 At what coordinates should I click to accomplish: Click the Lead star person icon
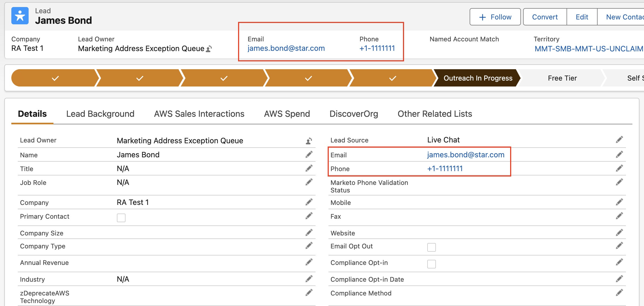[20, 16]
